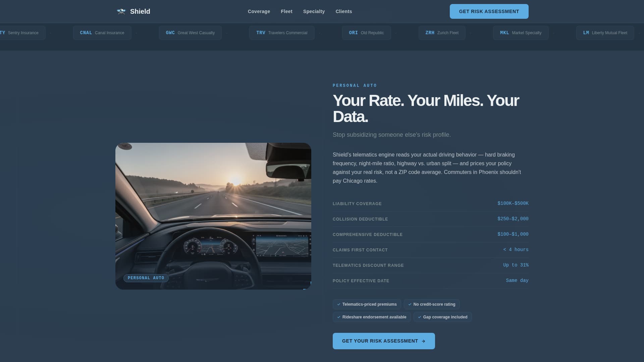Select the GWC Great West Casualty badge
The height and width of the screenshot is (362, 644).
pos(190,33)
